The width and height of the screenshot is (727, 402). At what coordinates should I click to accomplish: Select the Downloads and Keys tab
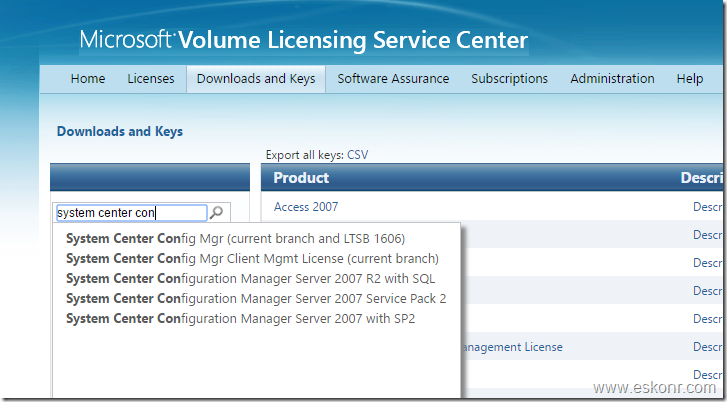click(x=256, y=79)
